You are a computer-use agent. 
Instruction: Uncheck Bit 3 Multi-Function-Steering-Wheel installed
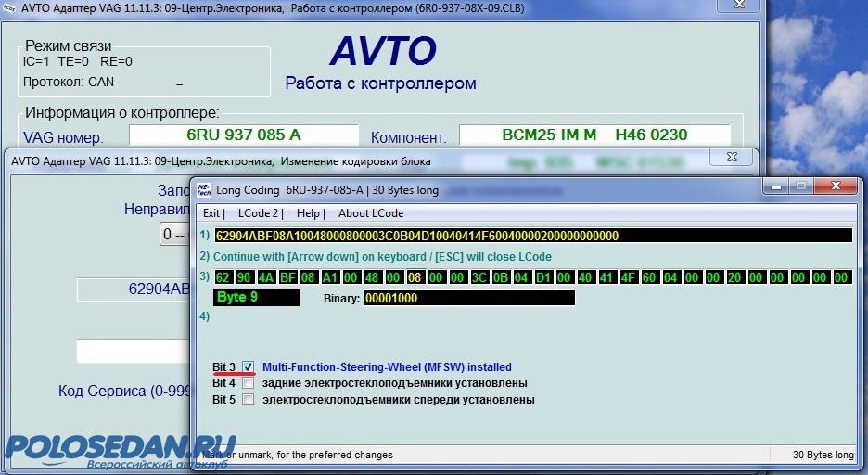249,367
